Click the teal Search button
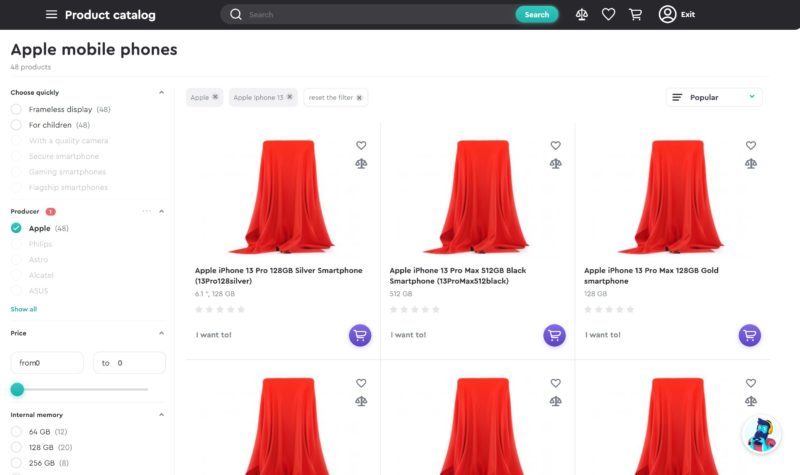The width and height of the screenshot is (800, 475). pos(537,14)
